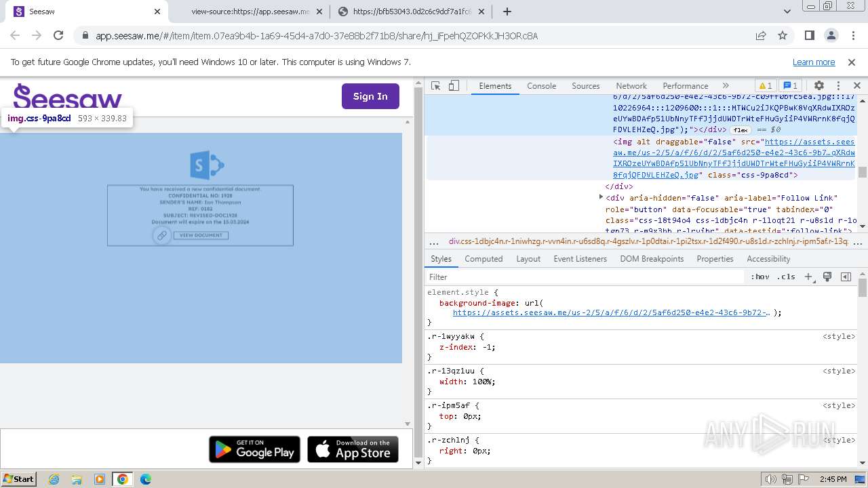Go back to previous page
Image resolution: width=868 pixels, height=488 pixels.
pos(15,35)
